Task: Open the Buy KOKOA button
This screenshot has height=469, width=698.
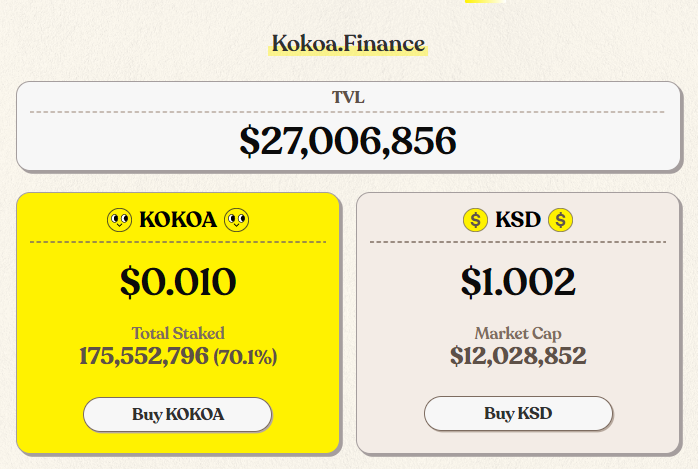Action: point(178,414)
